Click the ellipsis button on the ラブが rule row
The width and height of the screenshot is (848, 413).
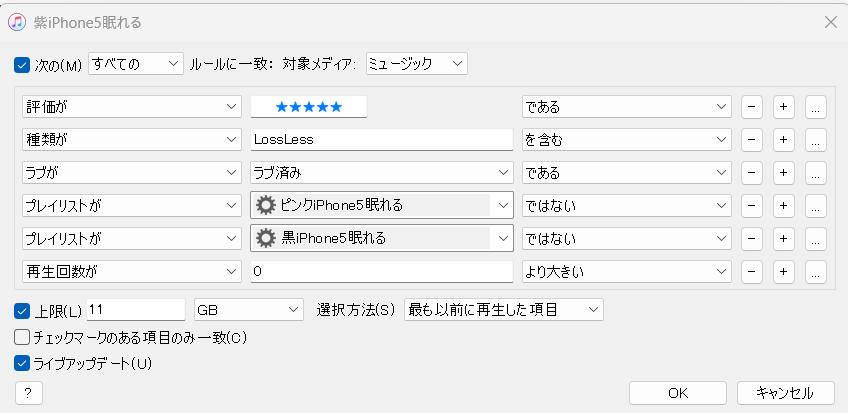click(x=815, y=172)
